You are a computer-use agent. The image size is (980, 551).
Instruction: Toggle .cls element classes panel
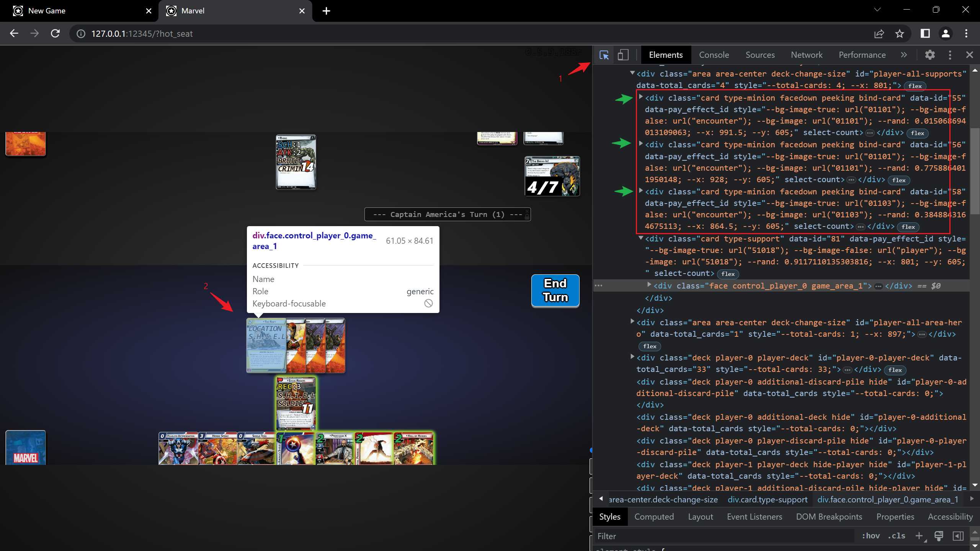pyautogui.click(x=896, y=536)
